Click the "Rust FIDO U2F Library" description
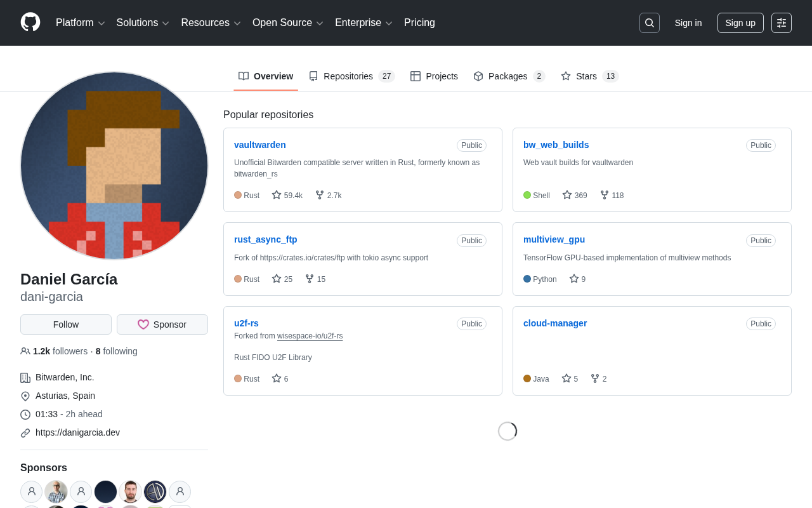812x508 pixels. tap(273, 358)
